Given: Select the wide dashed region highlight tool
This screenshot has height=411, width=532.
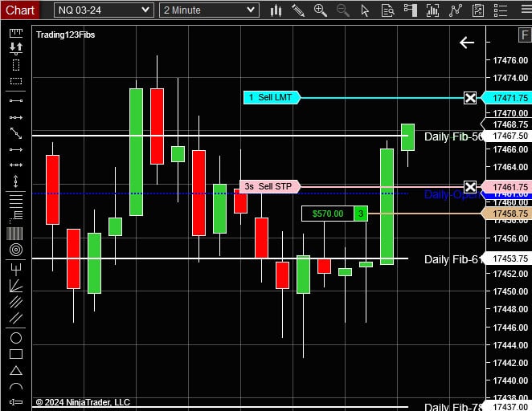Looking at the screenshot, I should (16, 81).
